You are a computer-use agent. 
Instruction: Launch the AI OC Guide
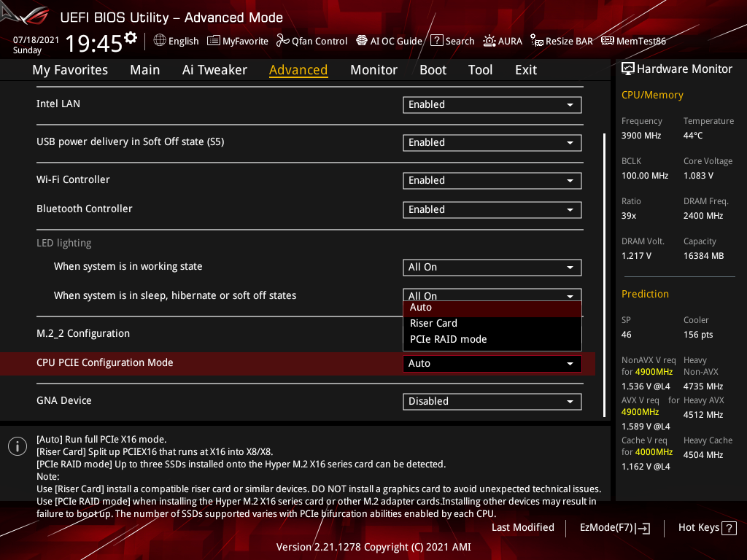(389, 41)
